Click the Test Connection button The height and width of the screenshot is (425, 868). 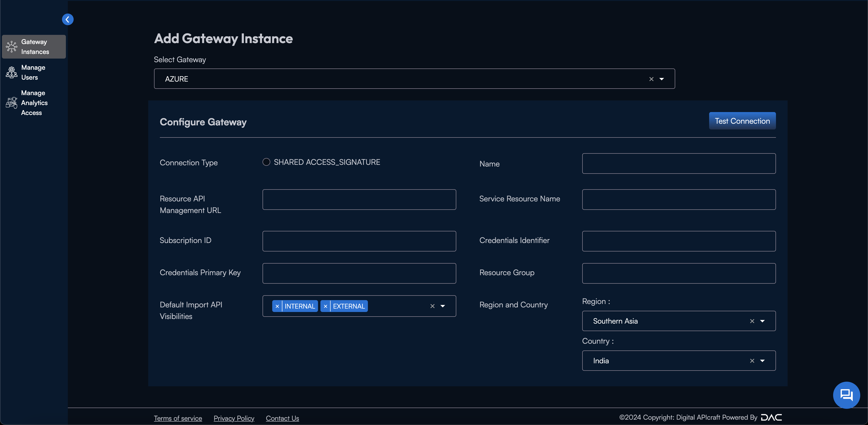point(742,121)
